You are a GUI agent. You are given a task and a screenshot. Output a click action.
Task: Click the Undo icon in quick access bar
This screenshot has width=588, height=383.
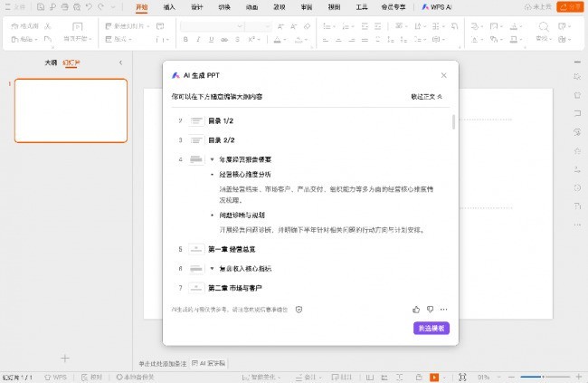[89, 6]
